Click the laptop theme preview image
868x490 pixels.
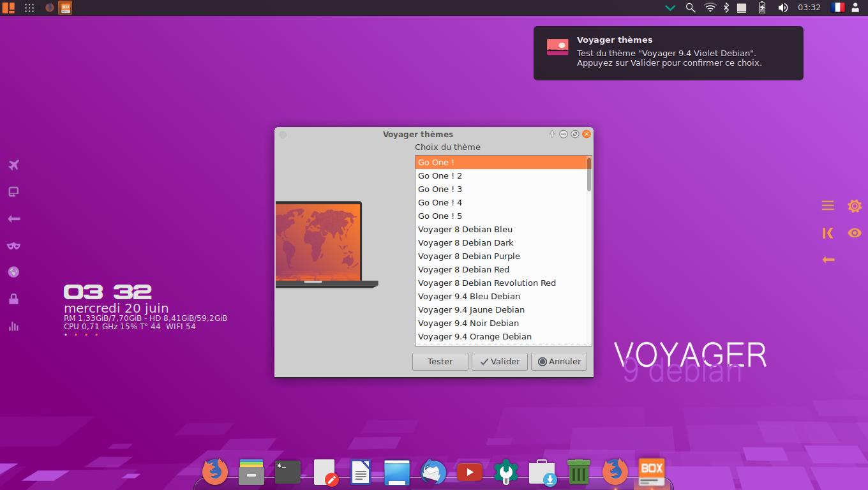[x=327, y=245]
